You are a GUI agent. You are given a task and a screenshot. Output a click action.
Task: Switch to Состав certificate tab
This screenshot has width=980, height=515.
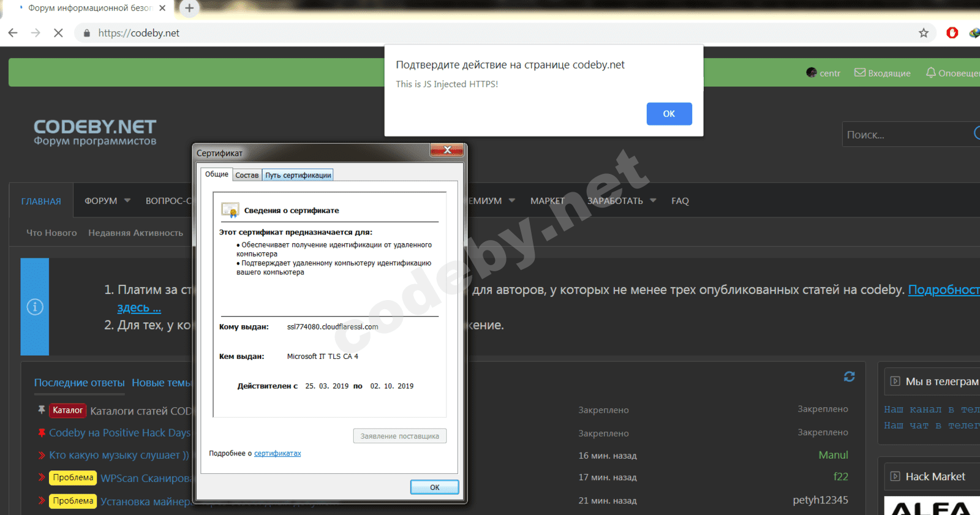click(247, 175)
